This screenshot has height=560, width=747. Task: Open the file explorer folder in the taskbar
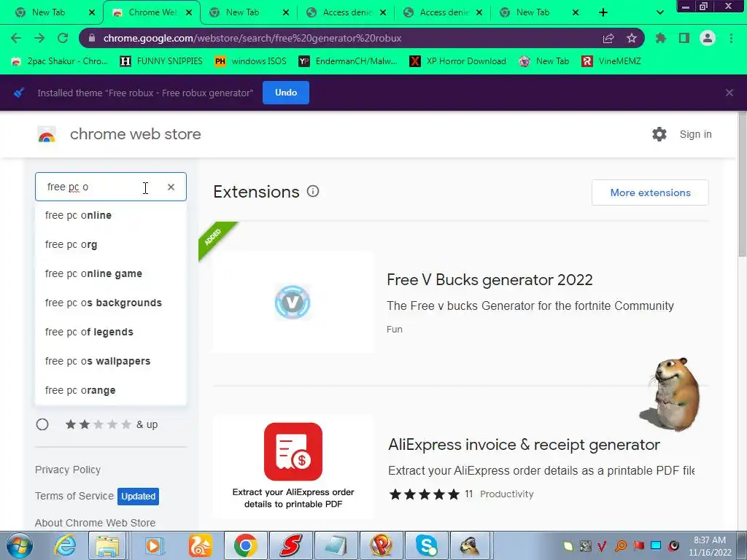tap(107, 545)
